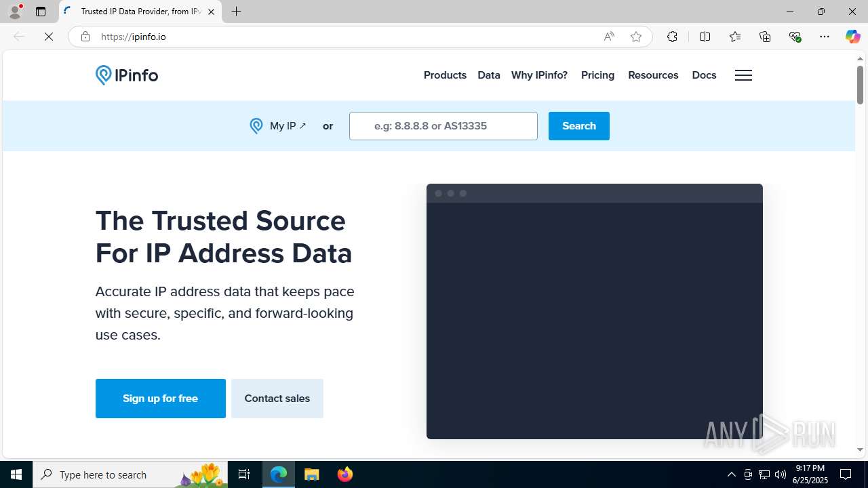Open the browser profile icon
The image size is (868, 488).
15,12
